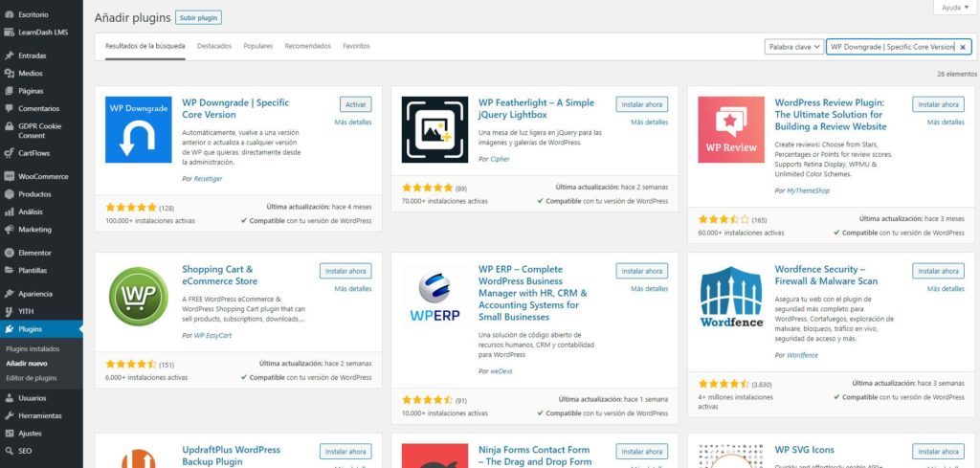Install Wordfence Security plugin

pos(938,271)
